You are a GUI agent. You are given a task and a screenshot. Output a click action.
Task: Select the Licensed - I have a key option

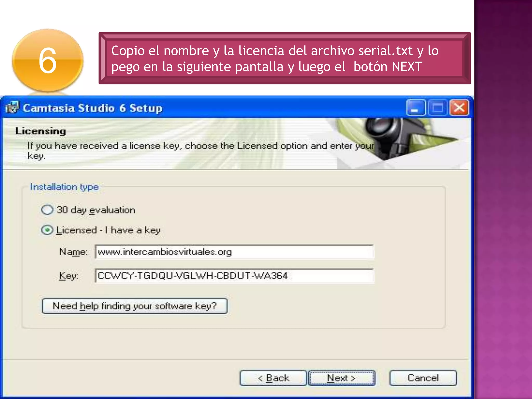point(47,230)
